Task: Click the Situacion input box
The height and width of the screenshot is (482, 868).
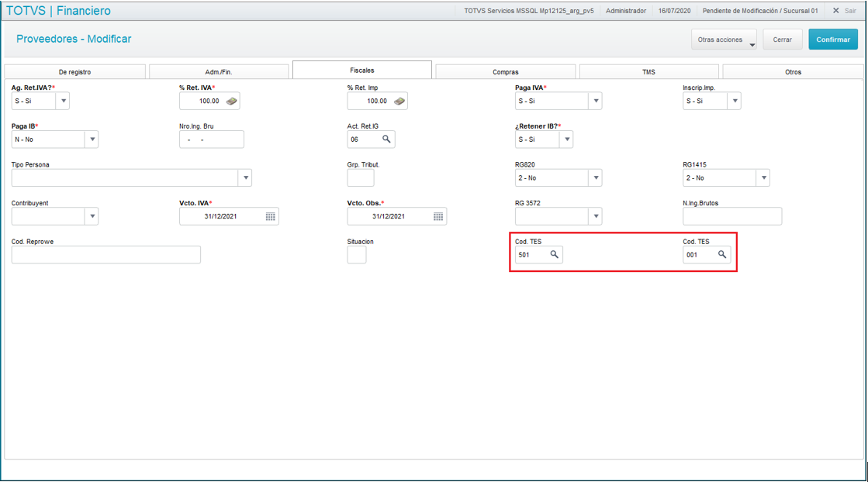Action: pyautogui.click(x=357, y=255)
